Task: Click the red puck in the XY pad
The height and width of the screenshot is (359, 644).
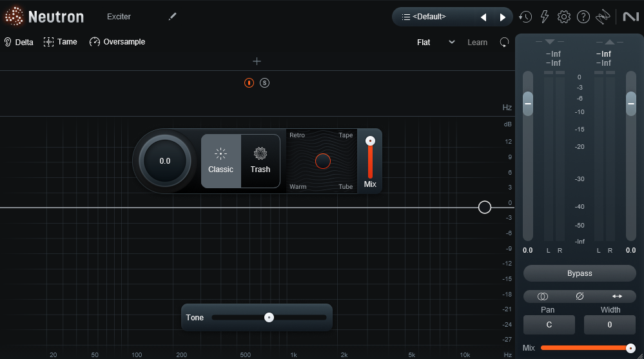Action: [x=323, y=161]
